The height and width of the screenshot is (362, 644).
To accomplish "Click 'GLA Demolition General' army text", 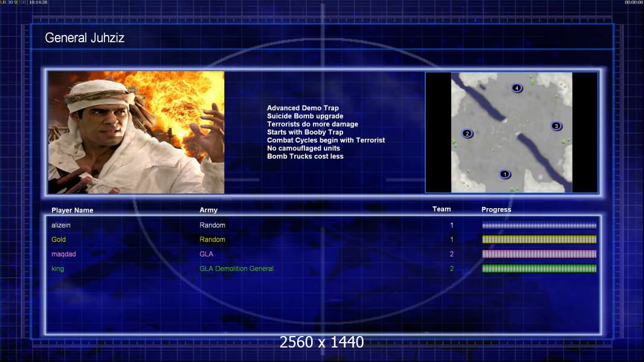I will pos(237,268).
